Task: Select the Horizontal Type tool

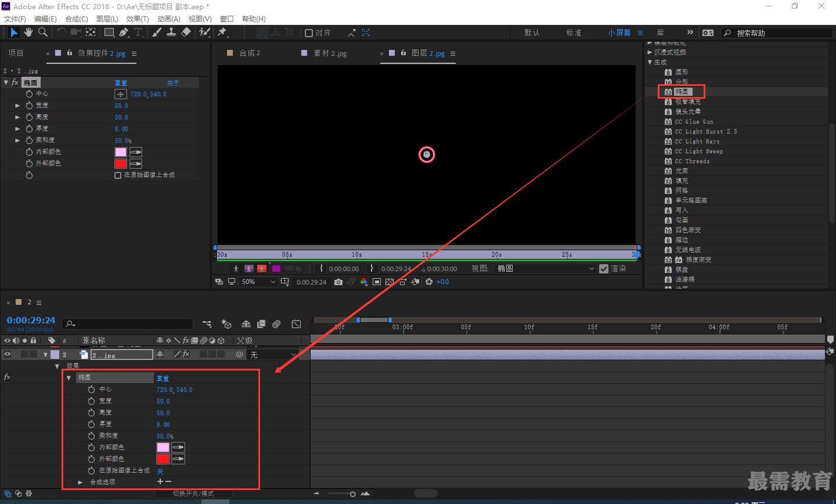Action: (x=138, y=33)
